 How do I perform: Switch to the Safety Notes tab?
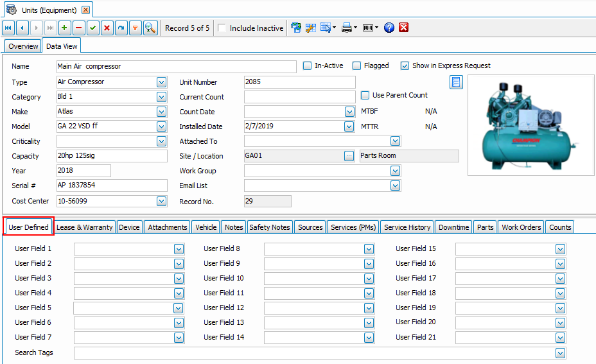[x=270, y=227]
